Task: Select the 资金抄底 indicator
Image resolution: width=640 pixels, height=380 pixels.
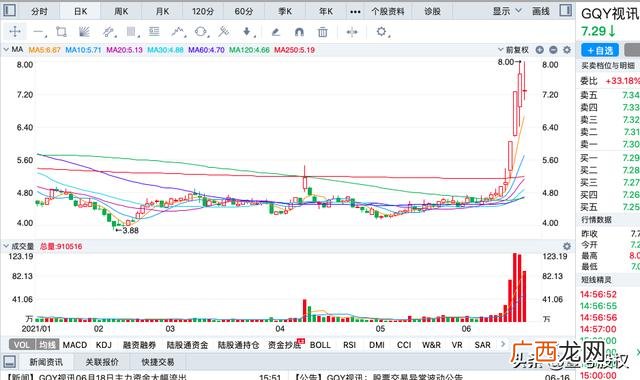Action: click(x=285, y=345)
